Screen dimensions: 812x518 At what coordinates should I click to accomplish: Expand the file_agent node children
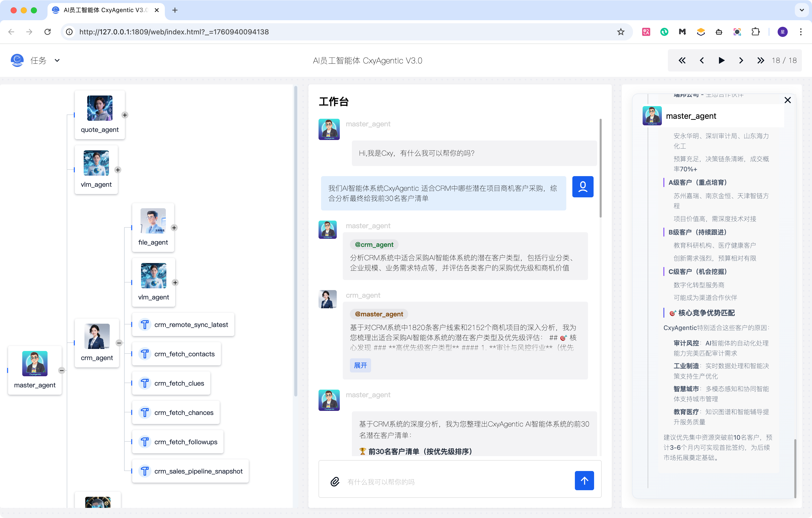[x=174, y=227]
